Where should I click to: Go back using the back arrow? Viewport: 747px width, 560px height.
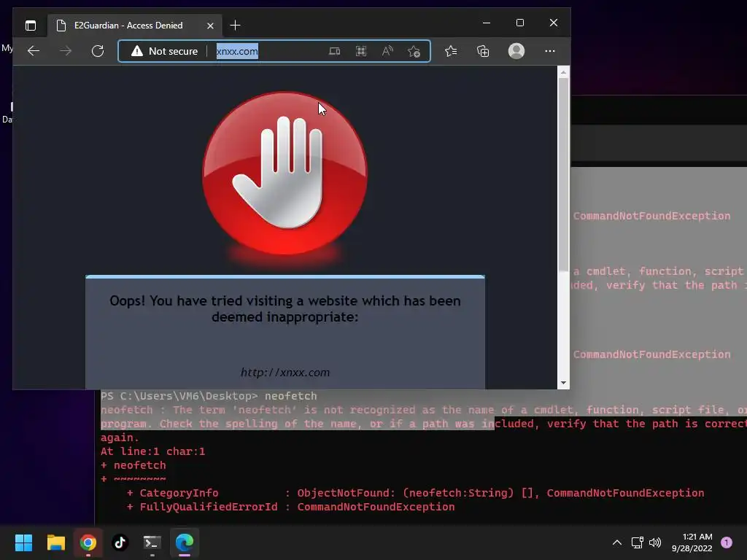[x=34, y=51]
